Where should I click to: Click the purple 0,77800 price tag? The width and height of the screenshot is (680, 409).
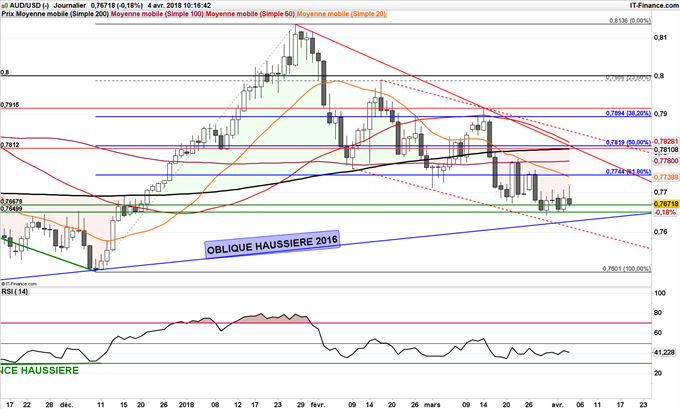(x=666, y=161)
